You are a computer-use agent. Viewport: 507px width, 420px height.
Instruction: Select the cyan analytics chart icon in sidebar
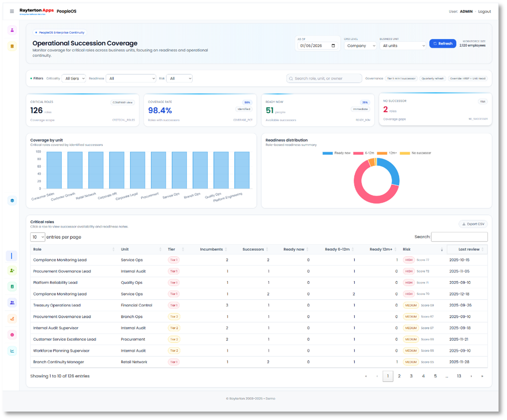coord(12,351)
